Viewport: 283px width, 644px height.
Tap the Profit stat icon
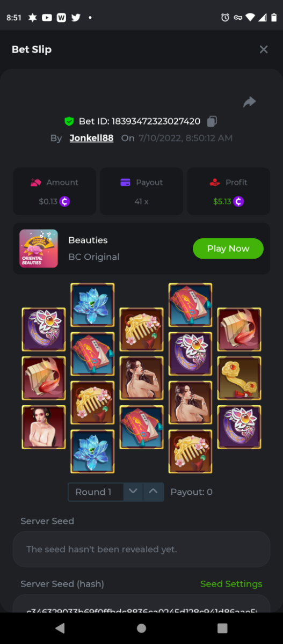[x=215, y=182]
